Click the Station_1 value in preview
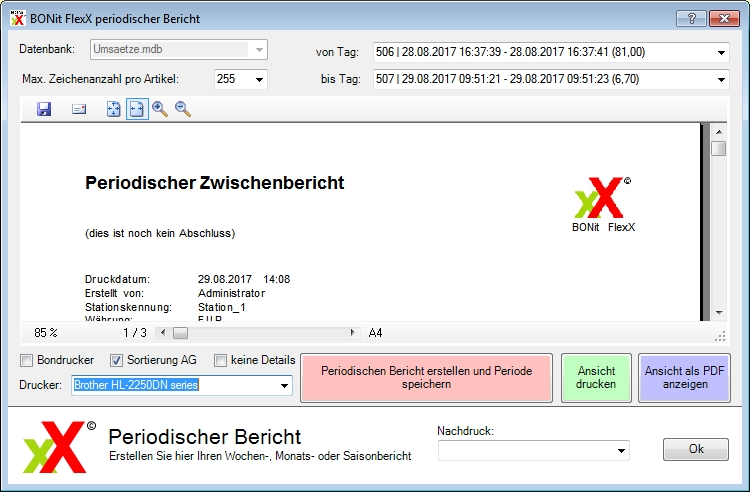Screen dimensions: 750x492 (222, 307)
